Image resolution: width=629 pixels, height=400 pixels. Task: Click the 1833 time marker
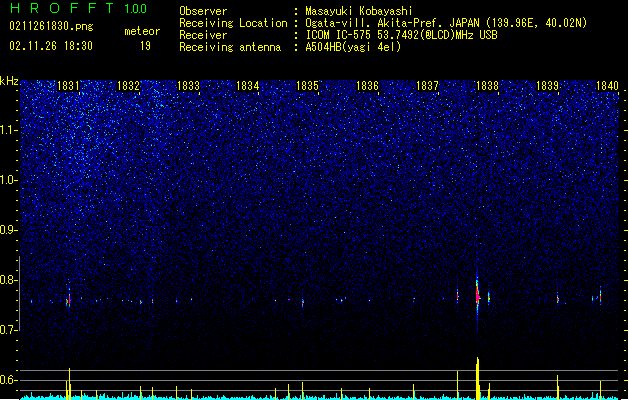pyautogui.click(x=188, y=85)
